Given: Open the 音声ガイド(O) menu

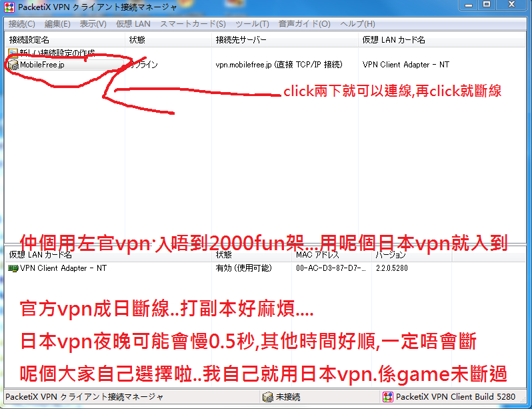Looking at the screenshot, I should pyautogui.click(x=304, y=24).
